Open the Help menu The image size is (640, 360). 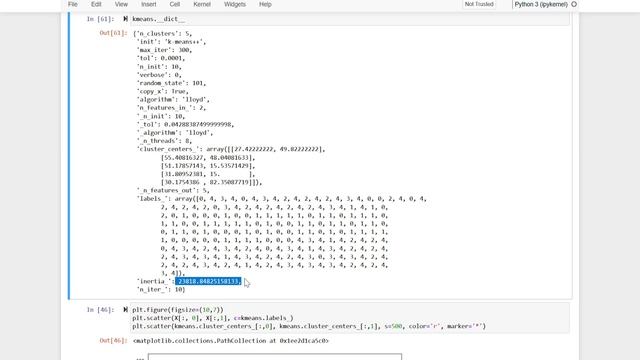point(265,4)
